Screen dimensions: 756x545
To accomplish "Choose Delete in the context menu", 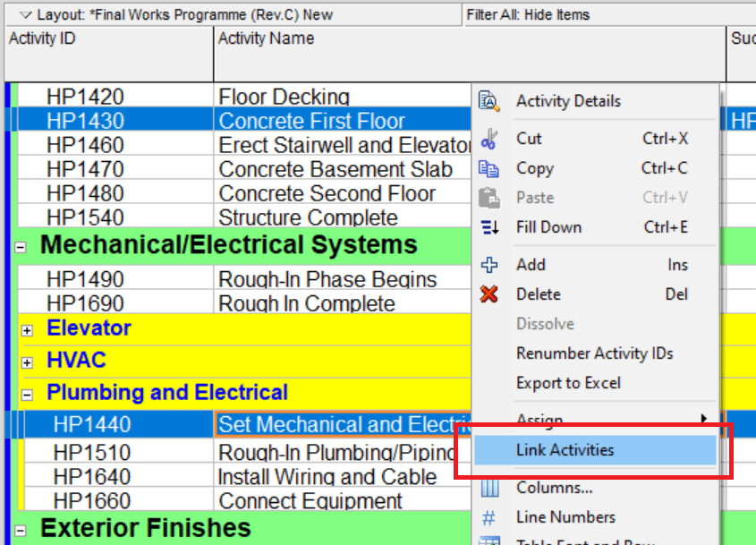I will click(596, 294).
